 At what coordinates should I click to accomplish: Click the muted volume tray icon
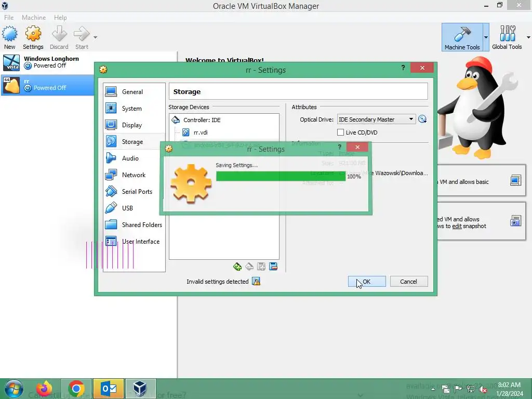[x=483, y=389]
